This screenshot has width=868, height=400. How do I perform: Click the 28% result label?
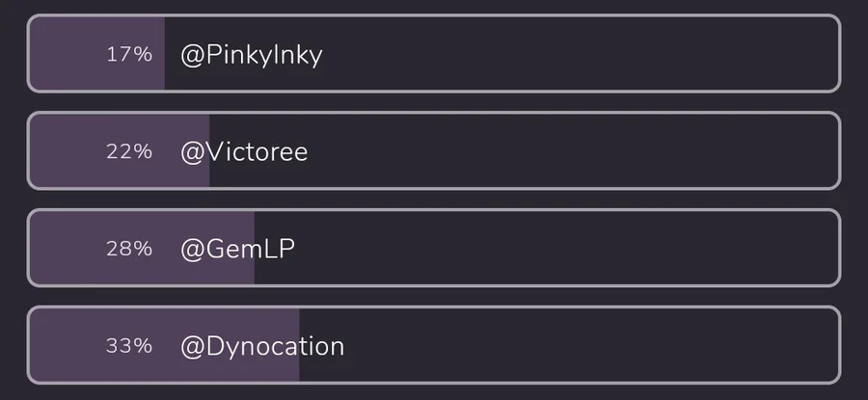129,249
